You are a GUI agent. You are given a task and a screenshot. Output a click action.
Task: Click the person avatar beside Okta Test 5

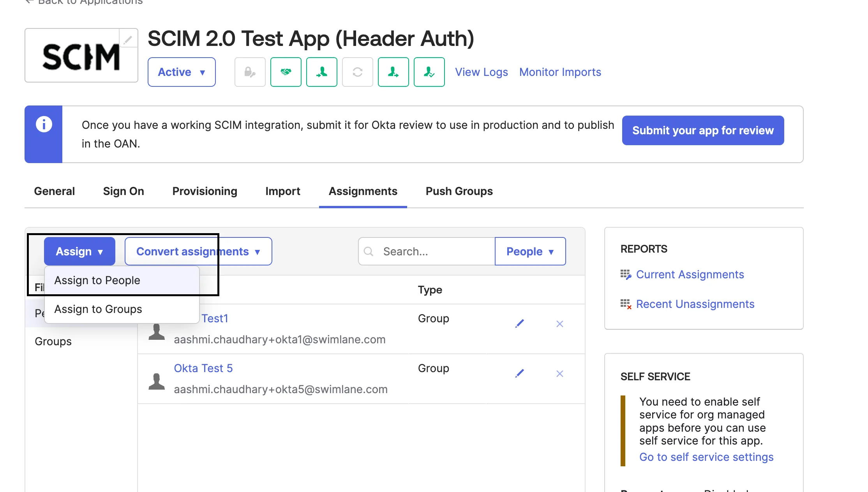click(157, 381)
